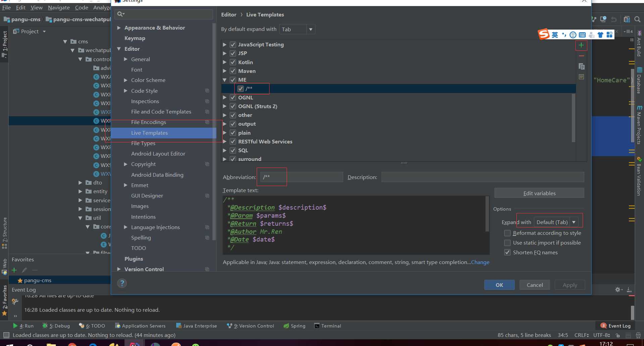Open the Ant Build side panel
Image resolution: width=644 pixels, height=346 pixels.
639,43
